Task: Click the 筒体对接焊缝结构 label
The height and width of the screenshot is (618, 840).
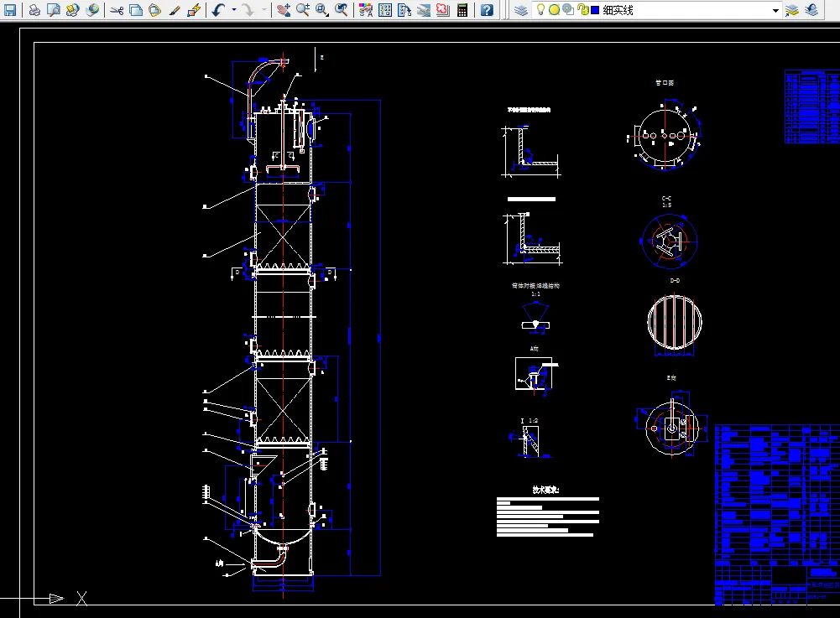Action: (535, 285)
